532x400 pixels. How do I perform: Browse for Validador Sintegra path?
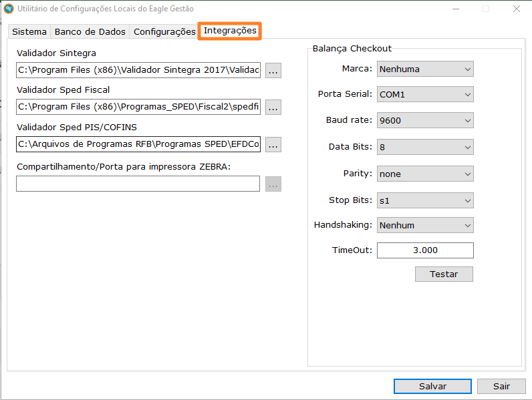273,70
